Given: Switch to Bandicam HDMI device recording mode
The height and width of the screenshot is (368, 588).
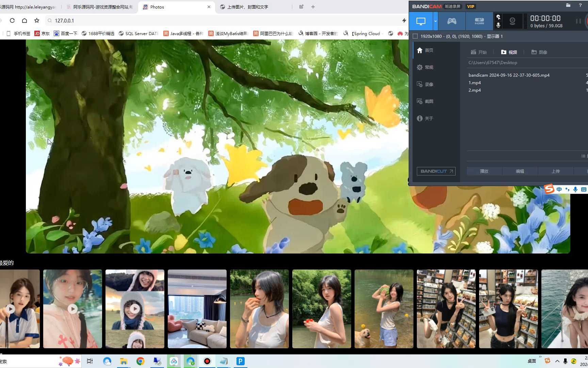Looking at the screenshot, I should click(479, 21).
